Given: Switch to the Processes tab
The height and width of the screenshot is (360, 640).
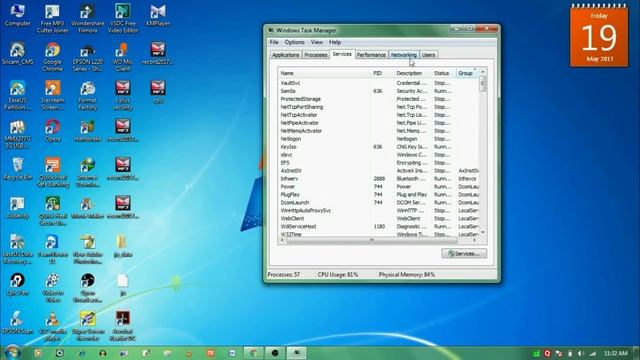Looking at the screenshot, I should [x=316, y=55].
